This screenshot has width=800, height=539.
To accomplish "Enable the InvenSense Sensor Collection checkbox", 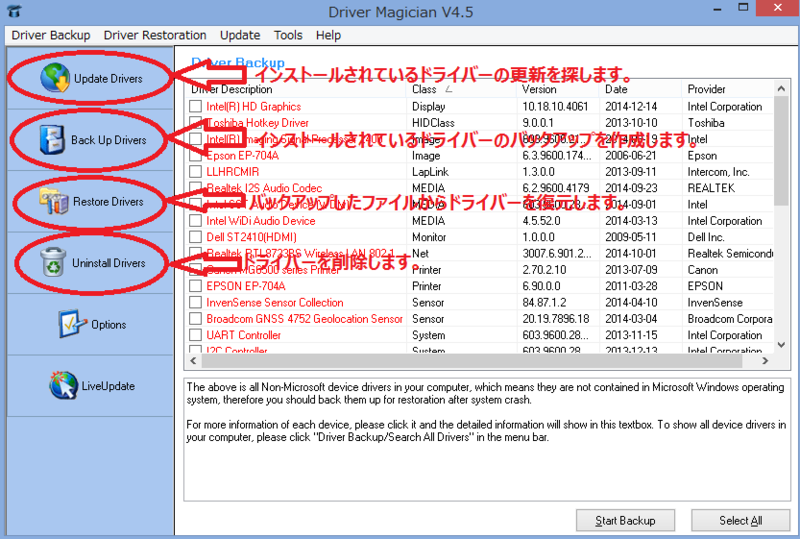I will 195,302.
